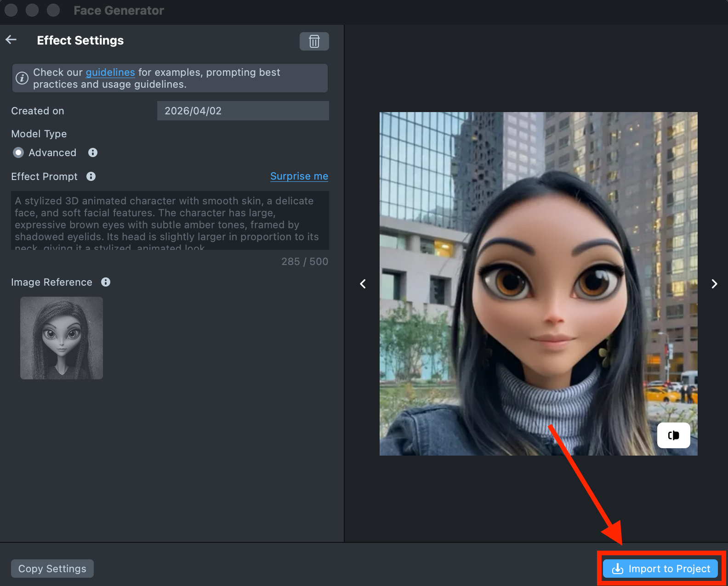Click the Surprise me link
This screenshot has width=728, height=586.
[299, 176]
